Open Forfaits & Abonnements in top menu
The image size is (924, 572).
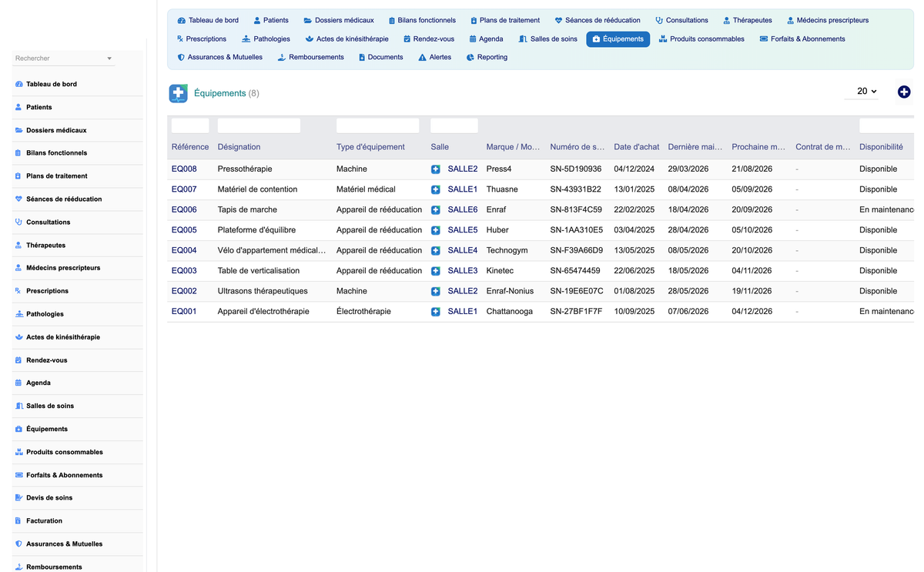tap(802, 38)
